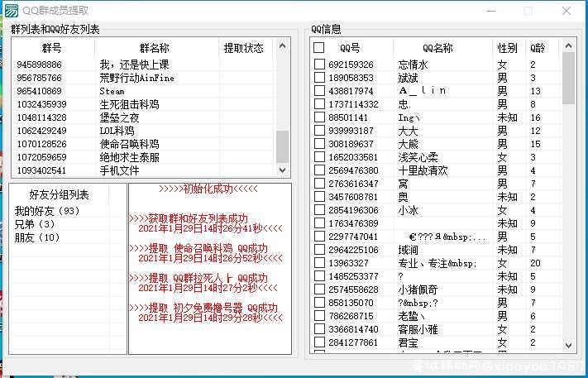Image resolution: width=588 pixels, height=378 pixels.
Task: Check the box beside 2841277861
Action: (x=319, y=342)
